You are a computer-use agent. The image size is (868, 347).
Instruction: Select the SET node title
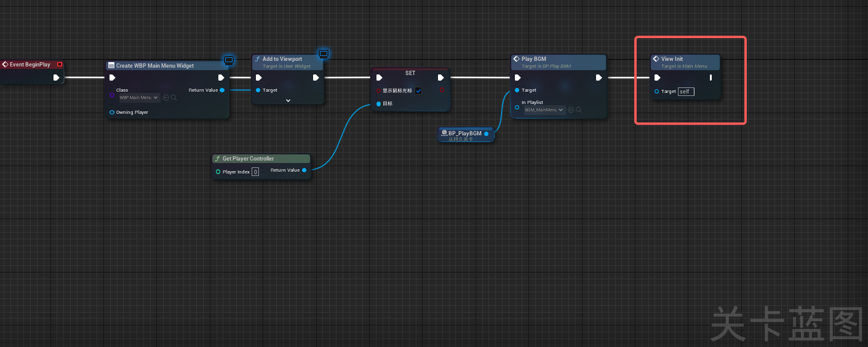(x=410, y=73)
